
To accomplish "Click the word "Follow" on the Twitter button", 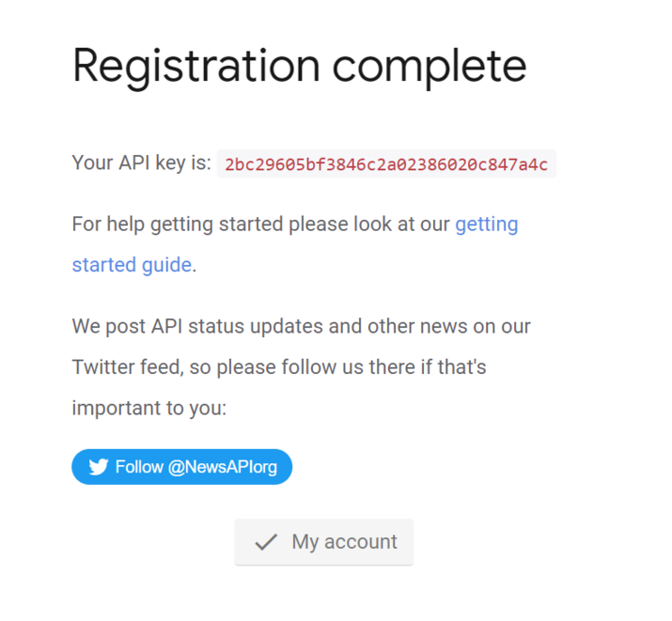I will point(139,467).
